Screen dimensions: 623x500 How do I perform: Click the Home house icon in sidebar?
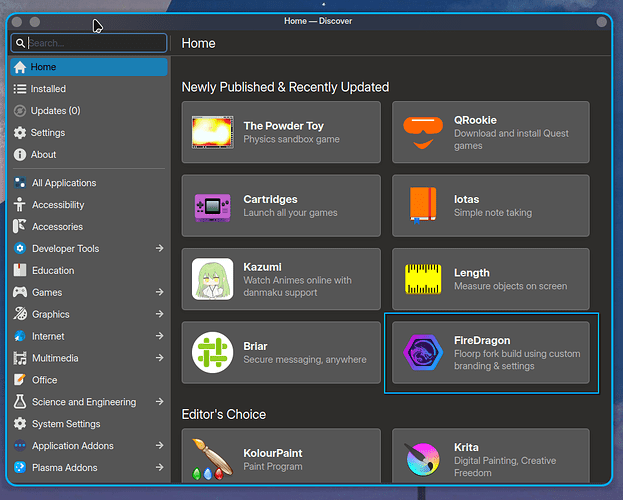pyautogui.click(x=20, y=67)
